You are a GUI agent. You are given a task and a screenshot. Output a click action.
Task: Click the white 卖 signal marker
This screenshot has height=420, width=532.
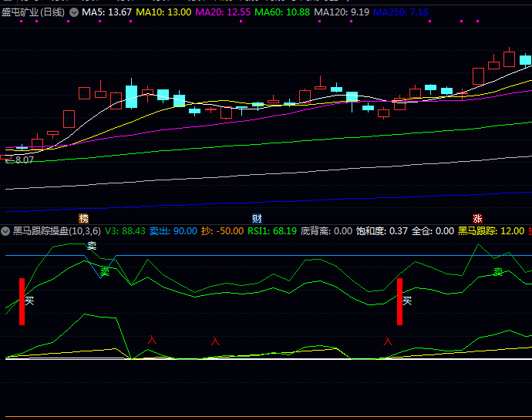(x=91, y=246)
